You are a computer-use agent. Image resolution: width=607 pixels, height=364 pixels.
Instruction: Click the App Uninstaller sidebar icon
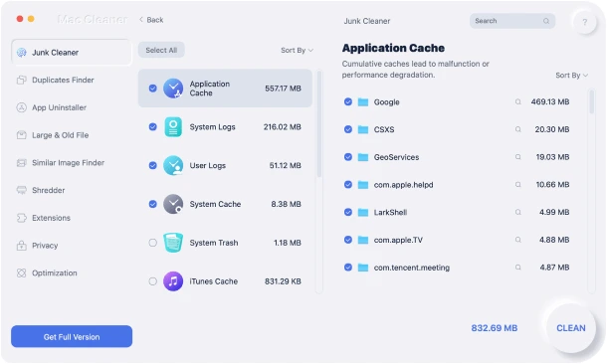(x=21, y=107)
